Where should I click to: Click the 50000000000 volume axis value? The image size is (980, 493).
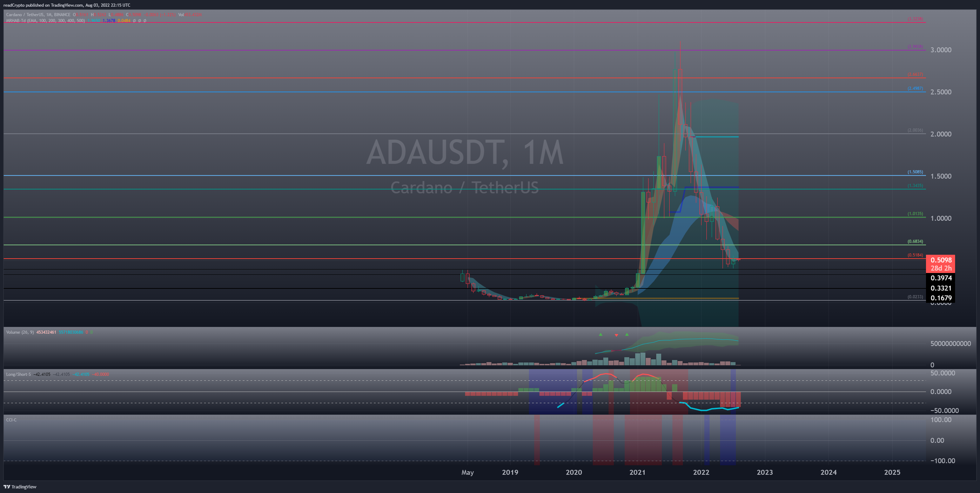(x=951, y=344)
